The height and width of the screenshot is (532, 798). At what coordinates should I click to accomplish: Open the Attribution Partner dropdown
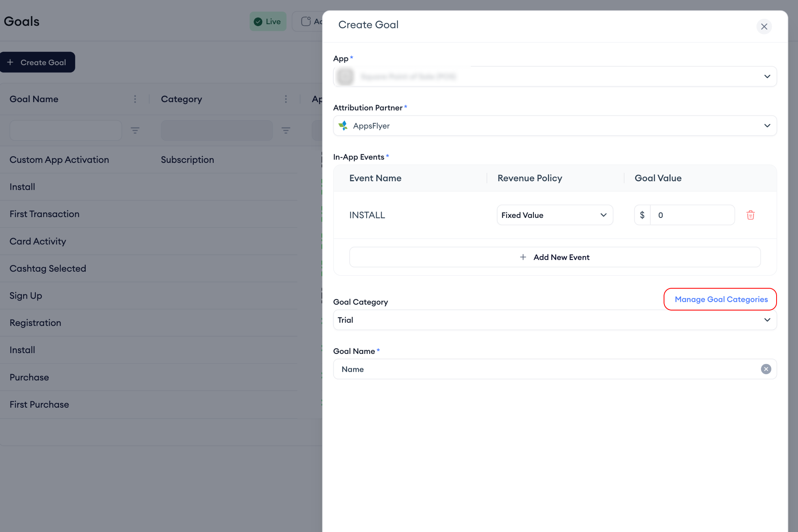click(x=767, y=125)
